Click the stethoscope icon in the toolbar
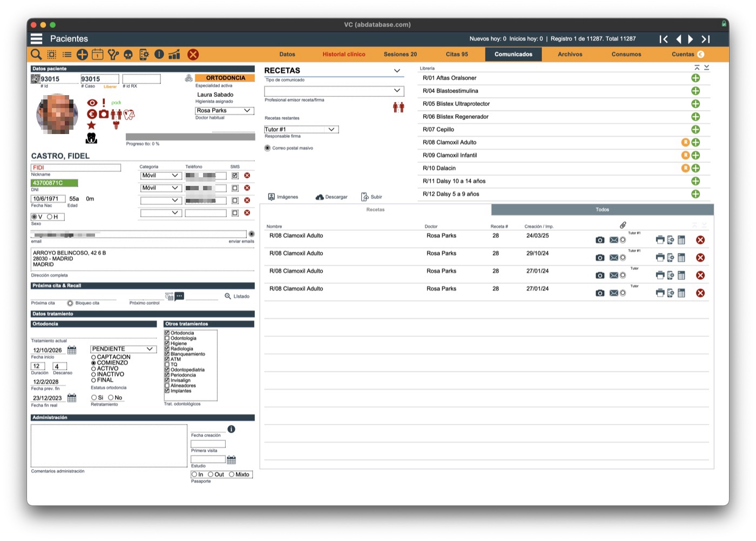The image size is (756, 541). (113, 54)
